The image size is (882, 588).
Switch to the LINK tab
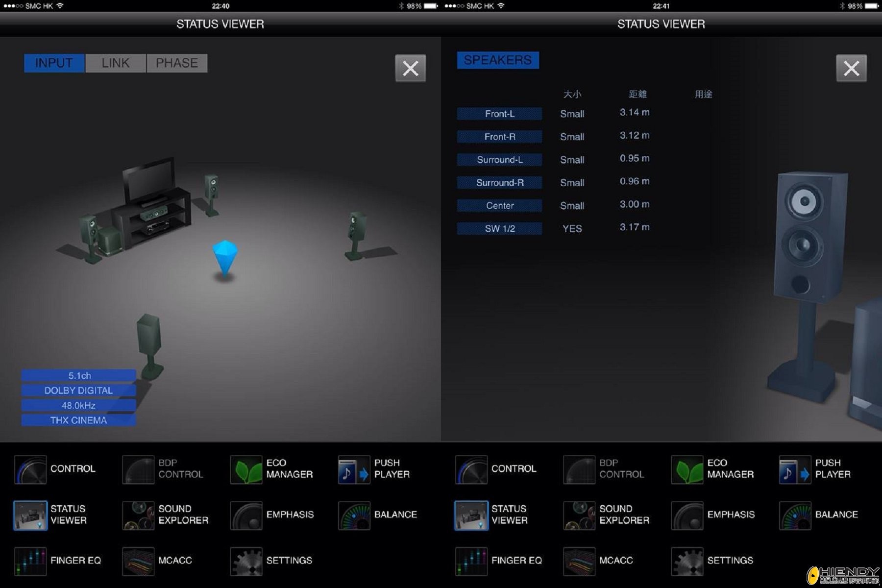116,63
